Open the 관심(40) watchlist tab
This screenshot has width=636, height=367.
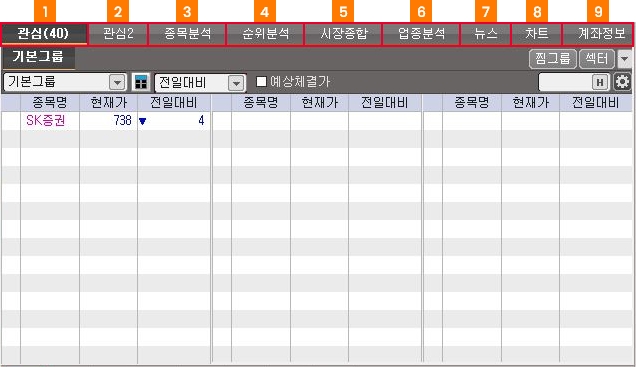pos(44,34)
